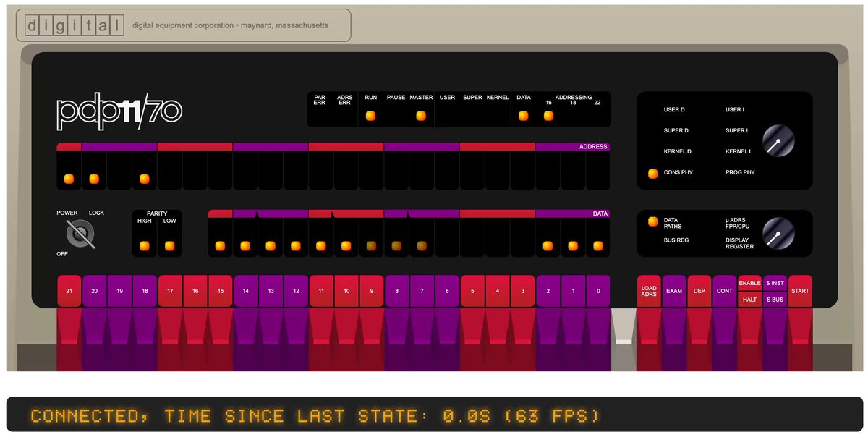Rotate the address select knob near KERNEL I

[x=778, y=141]
